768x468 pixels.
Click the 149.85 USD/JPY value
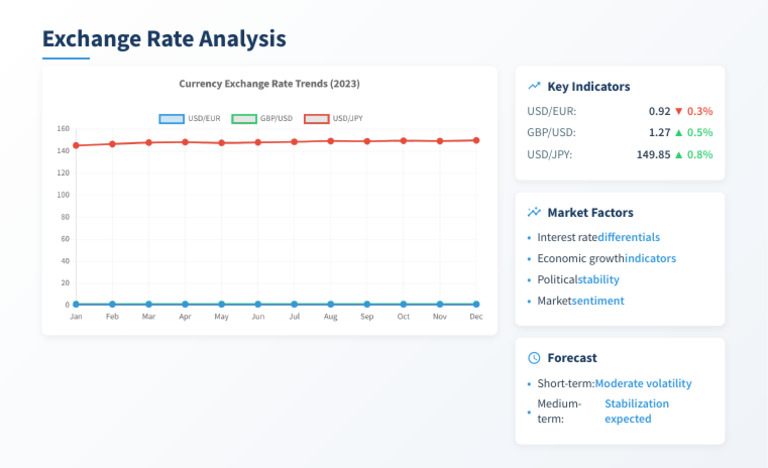pyautogui.click(x=653, y=154)
